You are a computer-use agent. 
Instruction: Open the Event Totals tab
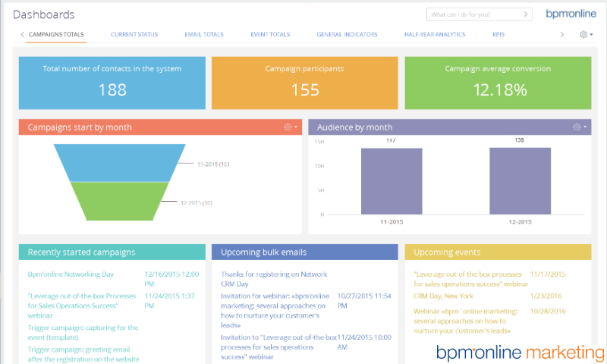click(270, 34)
